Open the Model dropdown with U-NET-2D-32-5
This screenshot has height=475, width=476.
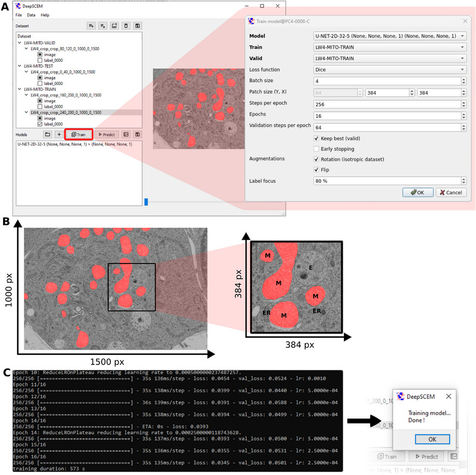click(389, 36)
